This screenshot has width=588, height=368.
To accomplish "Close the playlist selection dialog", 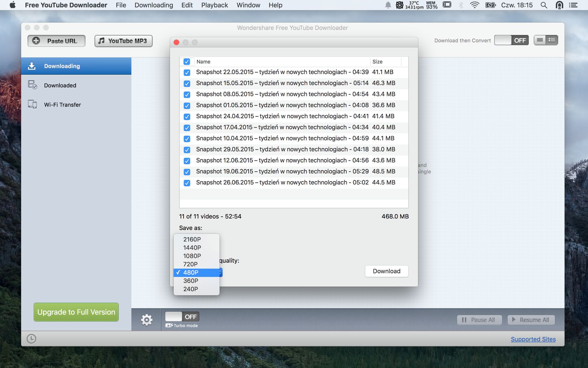I will 176,42.
